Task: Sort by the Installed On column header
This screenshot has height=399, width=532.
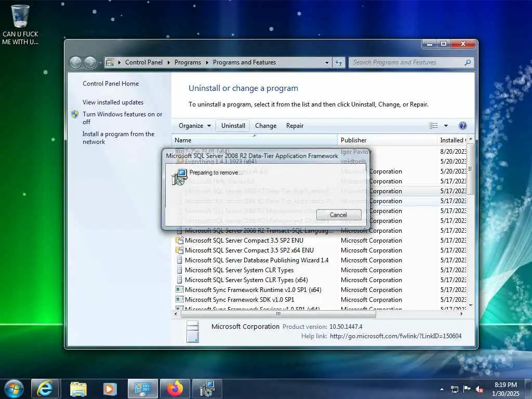Action: tap(452, 140)
